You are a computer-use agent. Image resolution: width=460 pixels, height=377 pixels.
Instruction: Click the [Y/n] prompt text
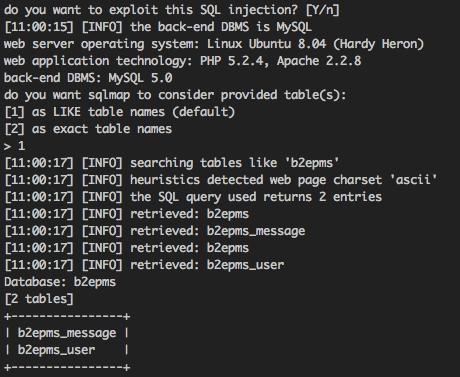(323, 10)
